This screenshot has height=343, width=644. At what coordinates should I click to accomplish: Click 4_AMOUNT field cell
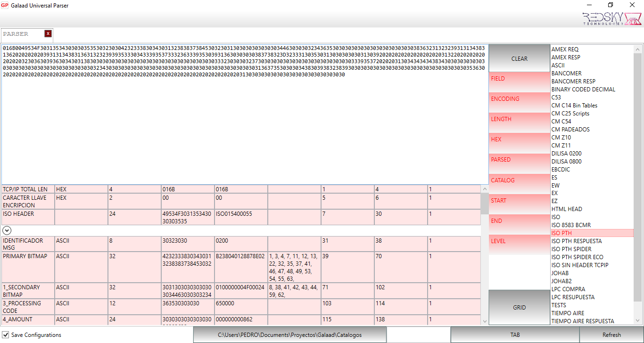(x=28, y=320)
